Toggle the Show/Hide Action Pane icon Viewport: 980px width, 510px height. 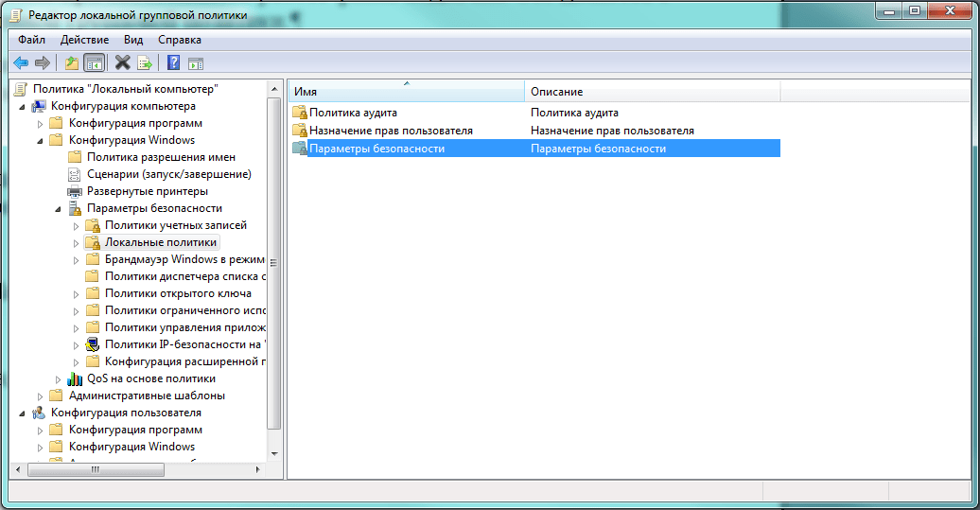pyautogui.click(x=196, y=63)
